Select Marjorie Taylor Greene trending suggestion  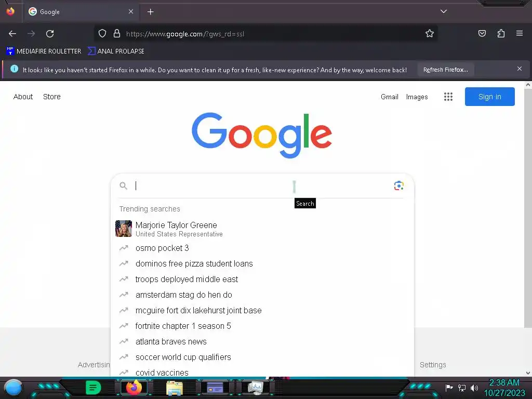262,229
